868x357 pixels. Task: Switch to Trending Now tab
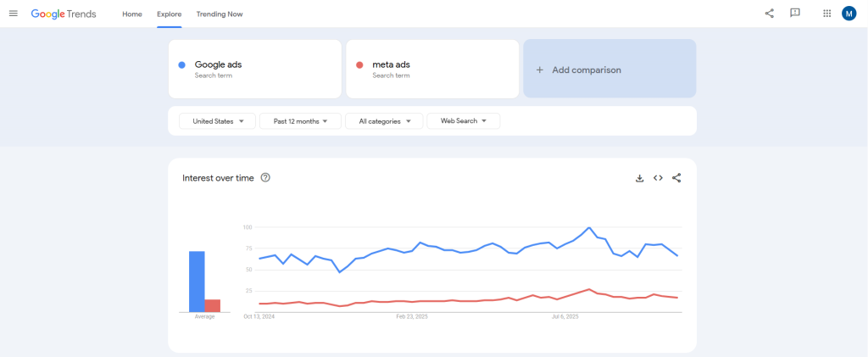[x=220, y=14]
